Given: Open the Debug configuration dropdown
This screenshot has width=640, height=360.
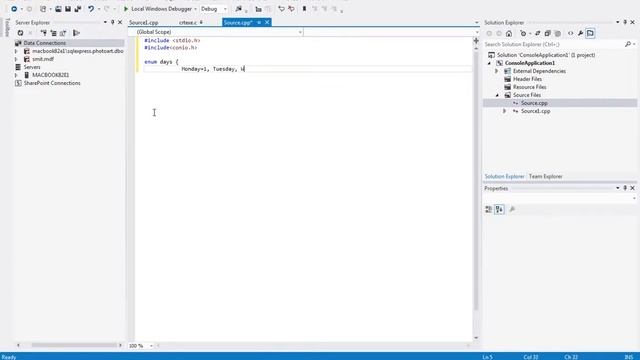Looking at the screenshot, I should click(x=225, y=9).
